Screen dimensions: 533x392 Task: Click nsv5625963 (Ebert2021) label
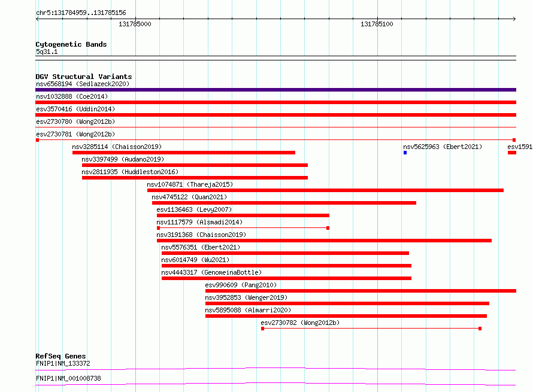click(443, 147)
